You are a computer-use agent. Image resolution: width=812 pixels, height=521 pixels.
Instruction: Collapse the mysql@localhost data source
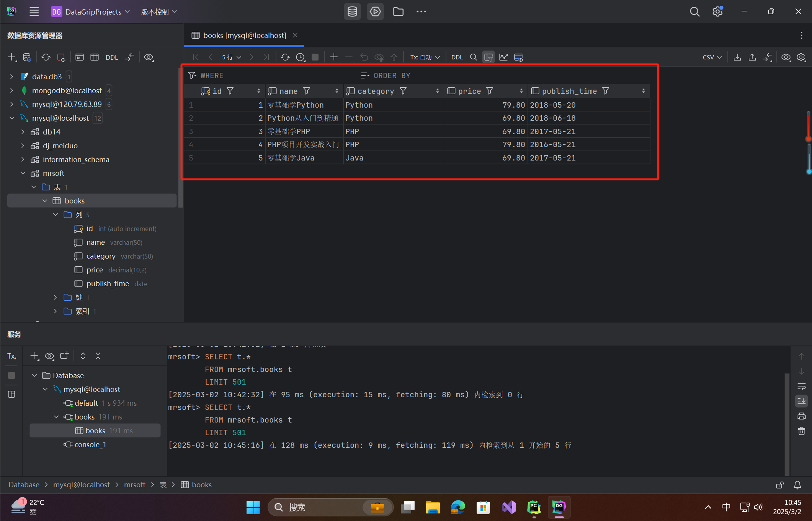tap(11, 118)
